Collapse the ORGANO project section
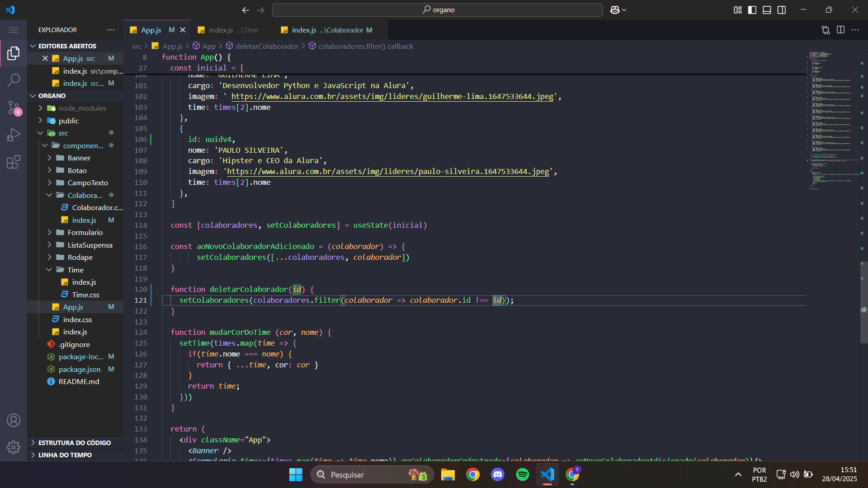This screenshot has width=868, height=488. pyautogui.click(x=75, y=96)
